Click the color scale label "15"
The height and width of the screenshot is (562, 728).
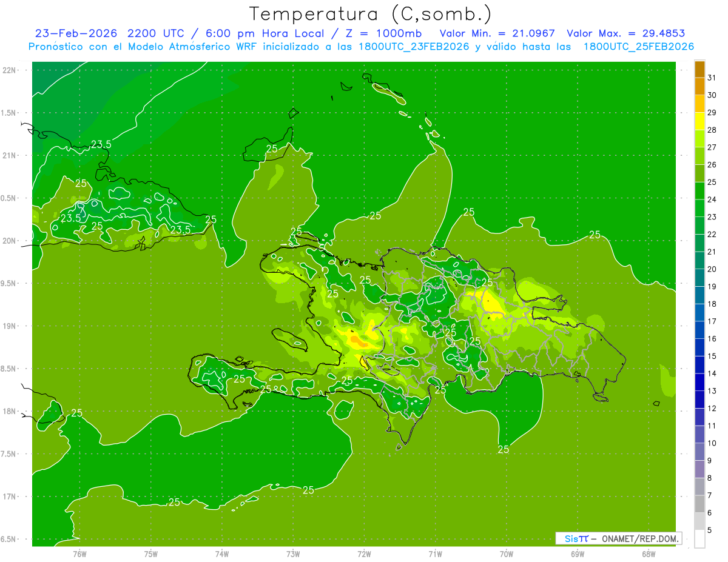click(712, 356)
